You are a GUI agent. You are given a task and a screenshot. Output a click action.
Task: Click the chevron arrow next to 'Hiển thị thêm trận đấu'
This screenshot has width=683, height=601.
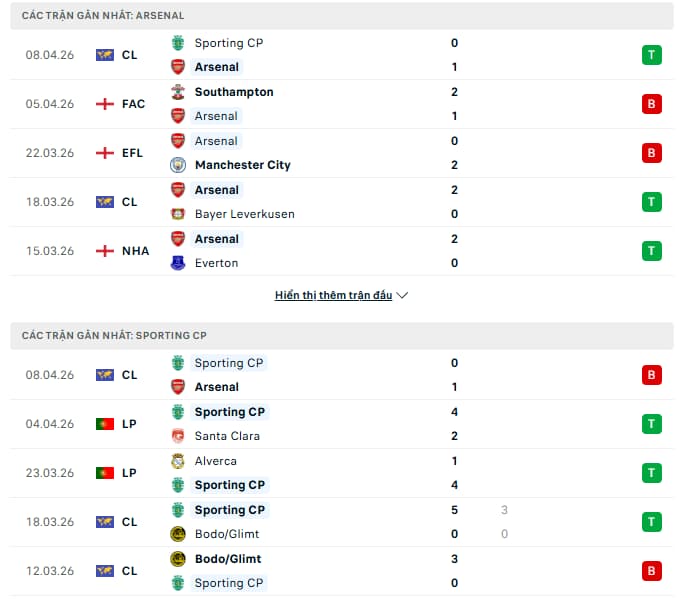pos(402,296)
